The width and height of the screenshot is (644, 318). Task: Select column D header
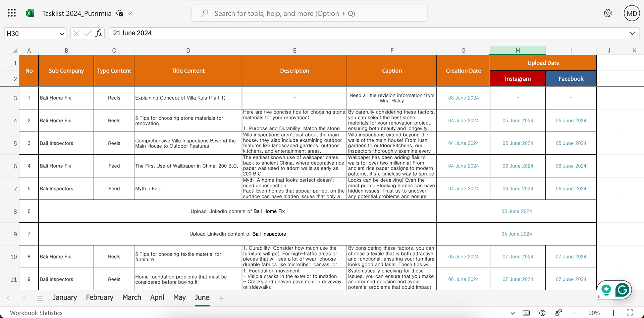coord(188,50)
